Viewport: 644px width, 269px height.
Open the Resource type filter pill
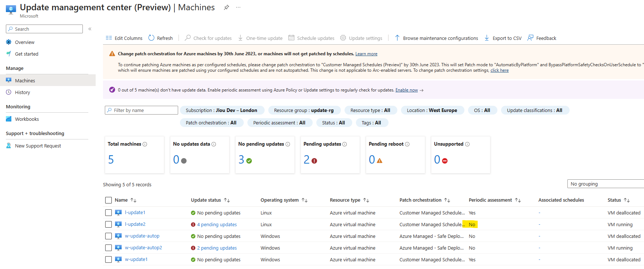point(370,110)
